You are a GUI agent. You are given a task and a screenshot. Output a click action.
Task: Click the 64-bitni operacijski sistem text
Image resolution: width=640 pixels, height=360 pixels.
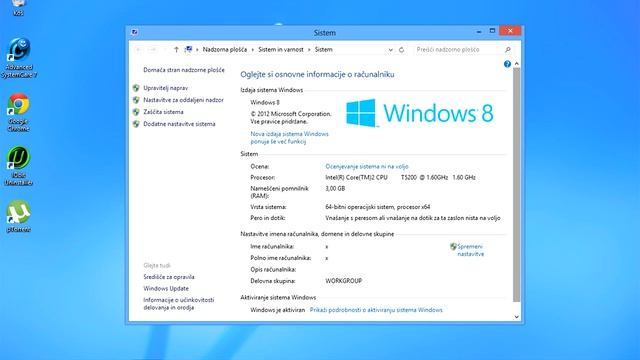[x=378, y=207]
